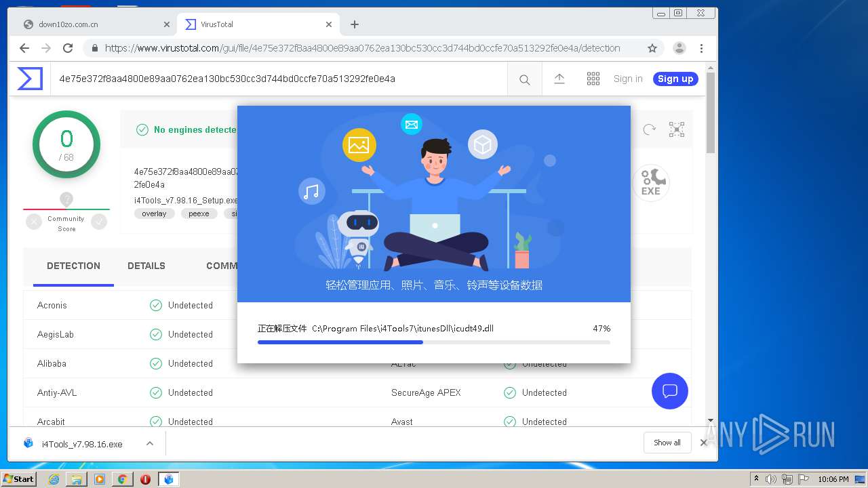Click the taskbar clock showing 10:06 PM
868x488 pixels.
pyautogui.click(x=833, y=479)
